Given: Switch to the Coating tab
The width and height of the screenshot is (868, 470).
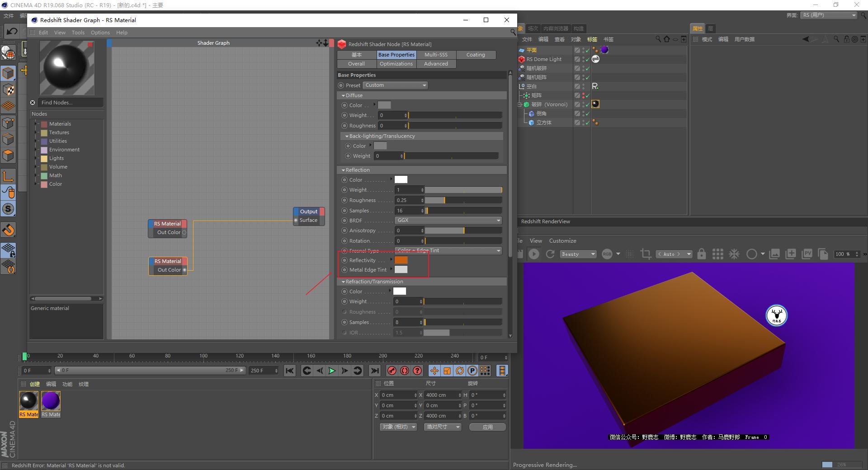Looking at the screenshot, I should pyautogui.click(x=476, y=54).
